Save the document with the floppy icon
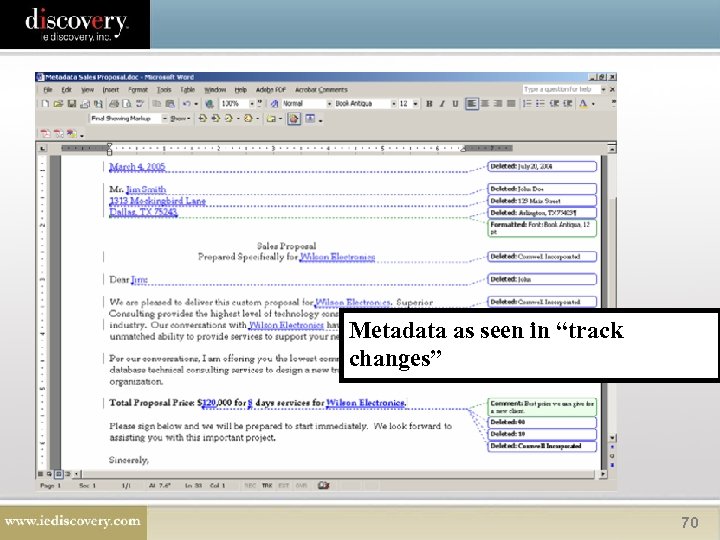The height and width of the screenshot is (540, 720). 71,104
